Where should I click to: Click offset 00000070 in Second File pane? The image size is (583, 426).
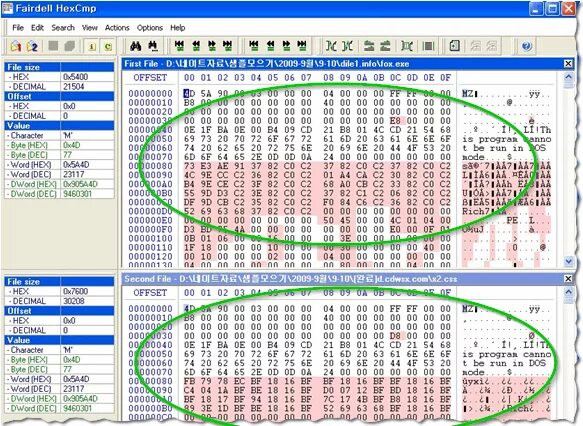(150, 372)
